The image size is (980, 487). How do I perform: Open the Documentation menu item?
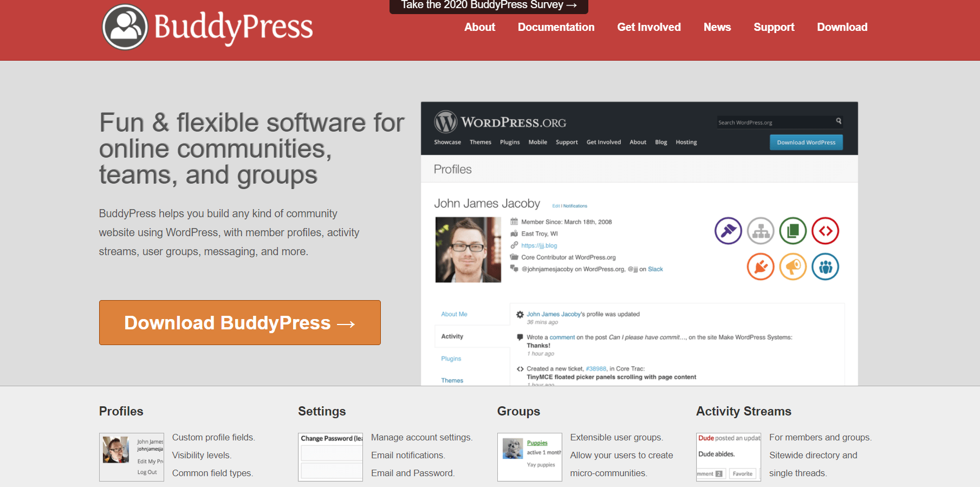(556, 27)
